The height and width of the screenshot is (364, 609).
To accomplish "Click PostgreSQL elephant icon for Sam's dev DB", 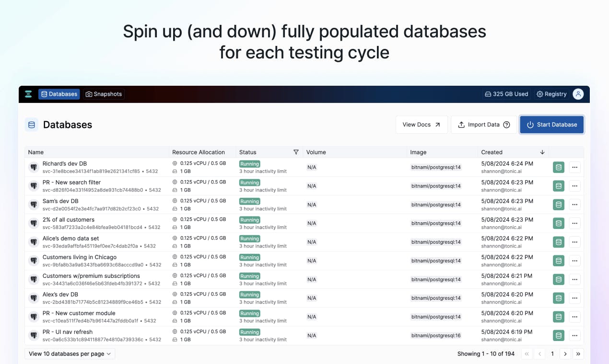I will [x=34, y=205].
